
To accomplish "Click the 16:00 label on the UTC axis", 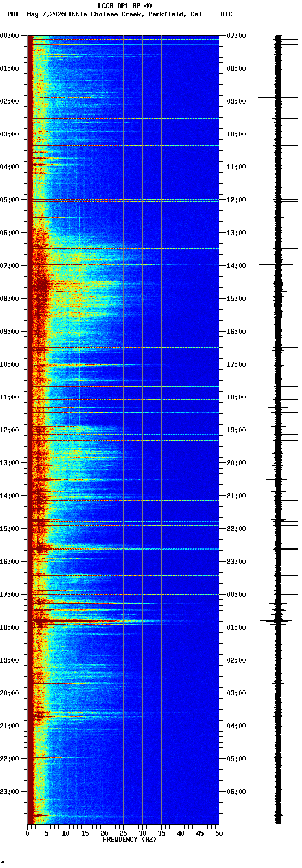I will [236, 332].
